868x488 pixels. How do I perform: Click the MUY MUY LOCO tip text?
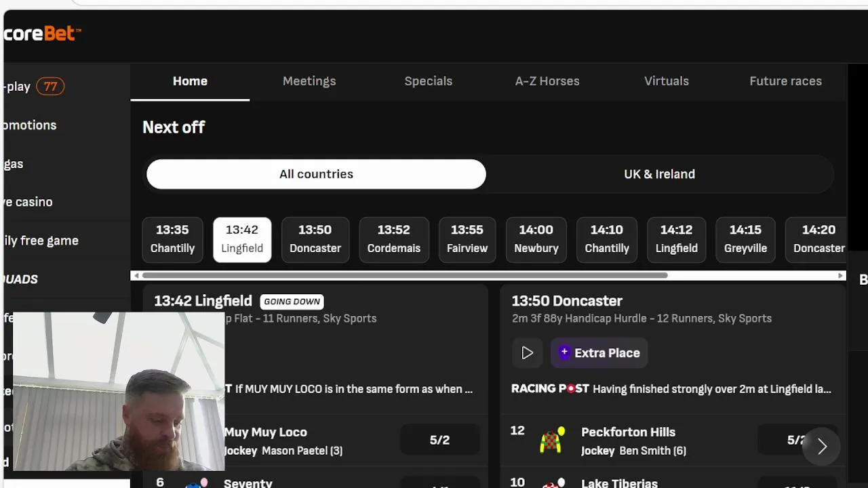(x=354, y=389)
